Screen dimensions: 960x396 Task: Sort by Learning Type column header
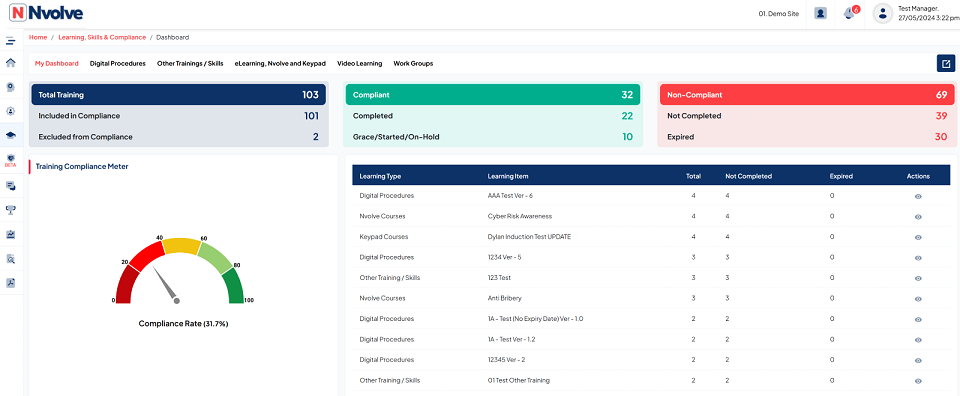tap(380, 176)
